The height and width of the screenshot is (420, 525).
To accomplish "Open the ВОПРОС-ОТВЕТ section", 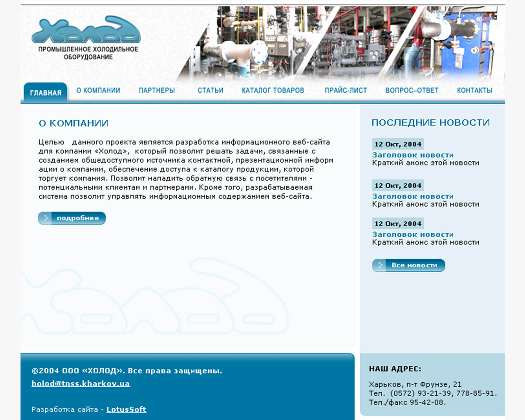I will pos(412,90).
